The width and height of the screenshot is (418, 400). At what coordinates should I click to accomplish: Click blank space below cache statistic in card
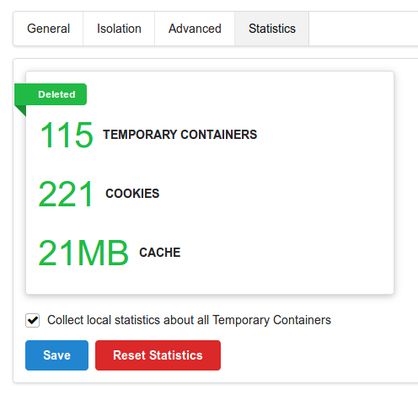click(209, 281)
